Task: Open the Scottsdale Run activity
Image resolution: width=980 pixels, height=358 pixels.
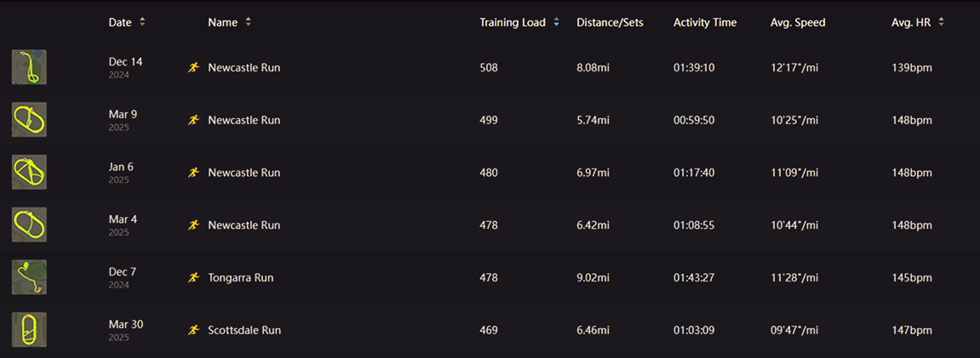Action: click(244, 330)
